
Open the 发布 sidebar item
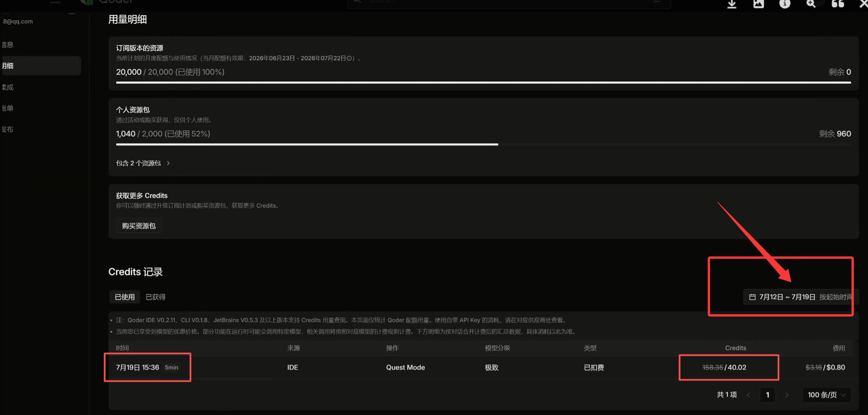point(8,129)
